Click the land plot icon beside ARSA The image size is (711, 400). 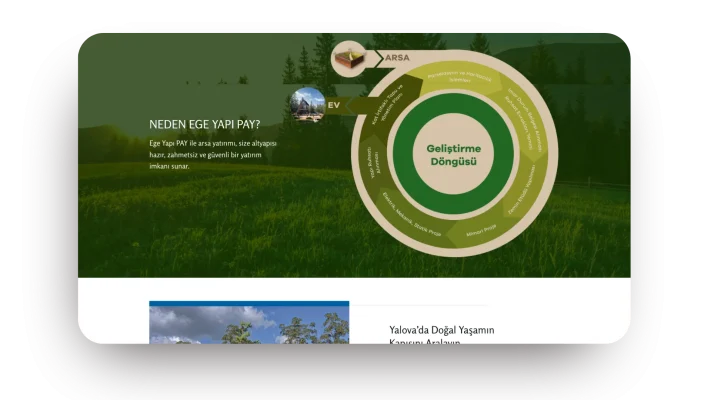[x=350, y=59]
